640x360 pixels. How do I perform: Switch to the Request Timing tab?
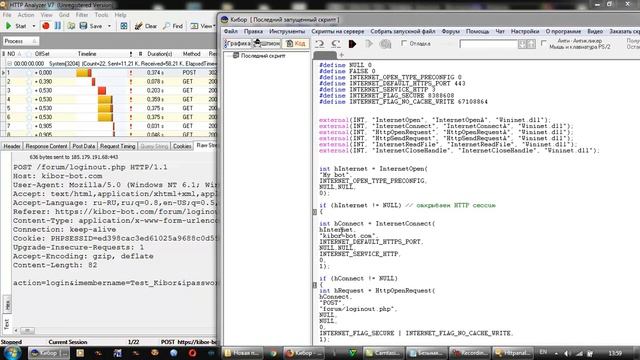(118, 146)
